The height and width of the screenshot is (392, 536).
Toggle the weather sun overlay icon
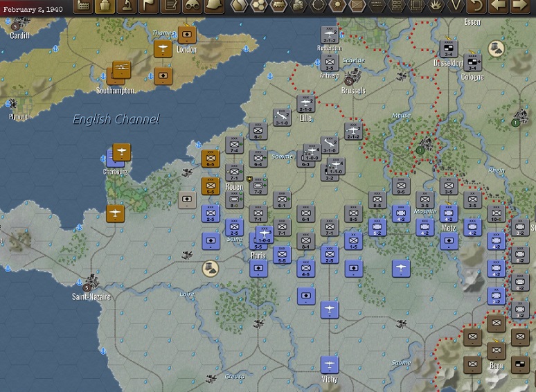(337, 6)
